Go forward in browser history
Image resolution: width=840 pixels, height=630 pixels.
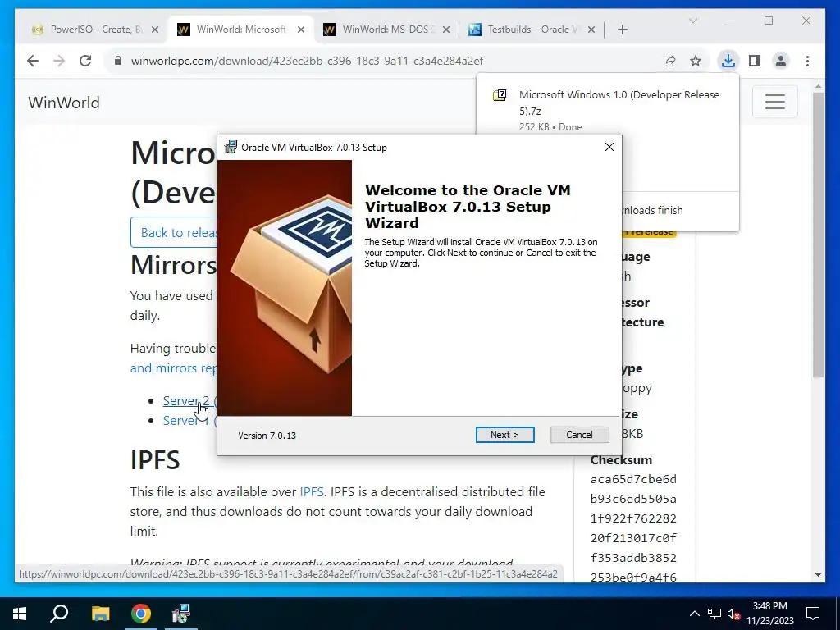pyautogui.click(x=59, y=61)
